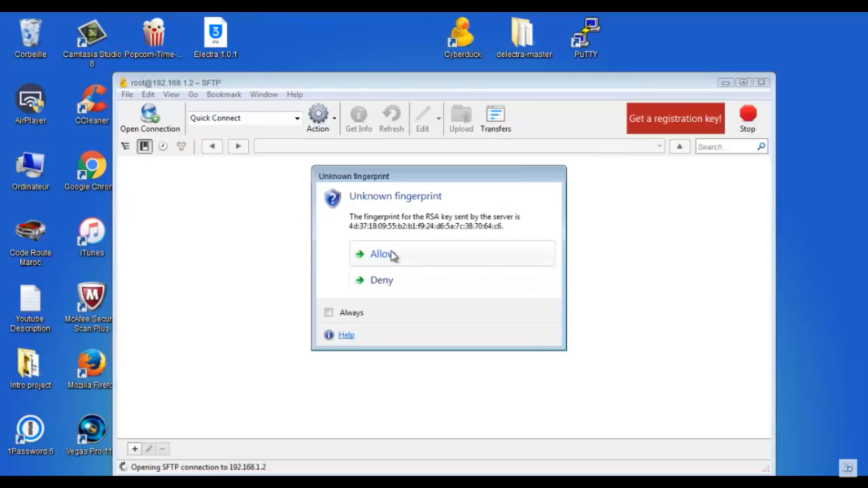Show the Bonjour browser view

pyautogui.click(x=181, y=146)
